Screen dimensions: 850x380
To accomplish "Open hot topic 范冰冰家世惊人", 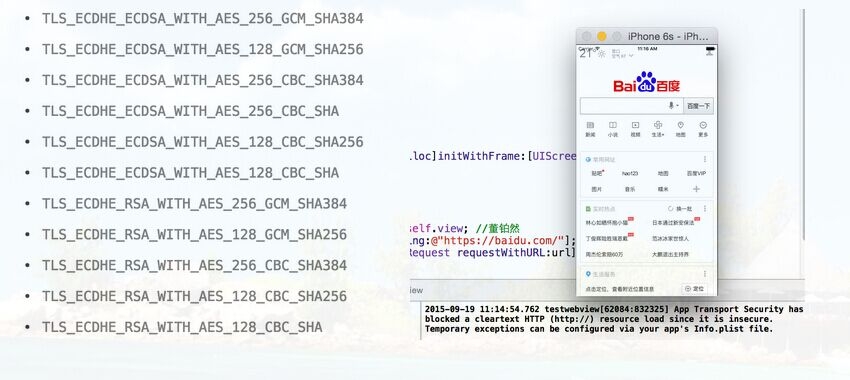I will point(671,238).
